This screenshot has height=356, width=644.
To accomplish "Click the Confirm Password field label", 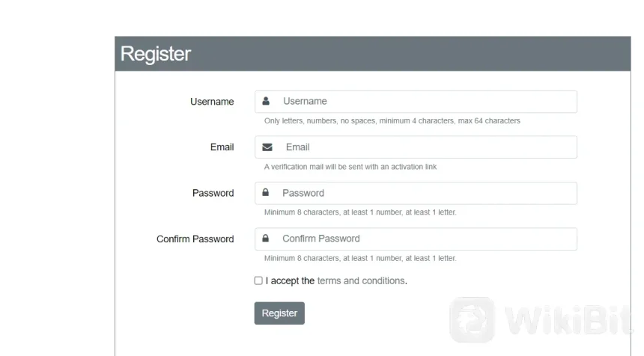I will (x=195, y=239).
